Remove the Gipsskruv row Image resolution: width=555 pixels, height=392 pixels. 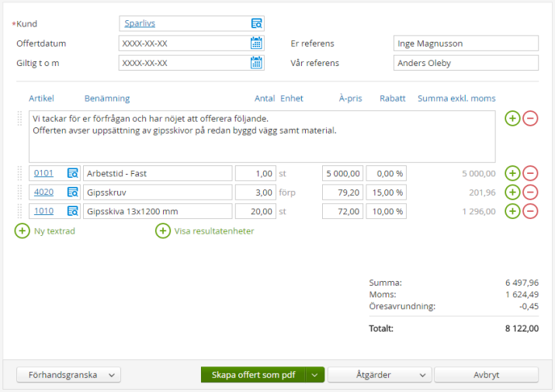click(x=530, y=192)
